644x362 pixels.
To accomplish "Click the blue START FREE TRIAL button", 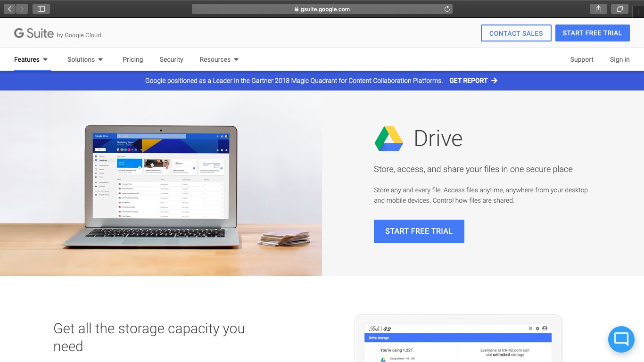I will [x=419, y=231].
